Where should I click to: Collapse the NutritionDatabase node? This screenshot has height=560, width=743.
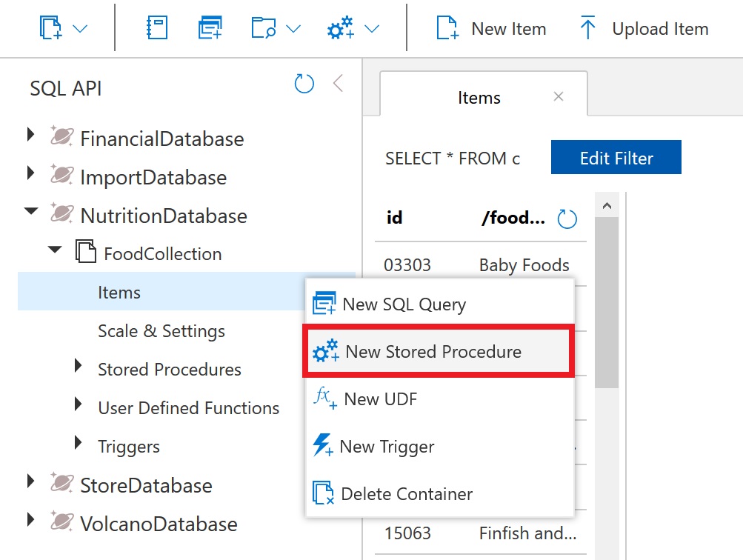[31, 210]
